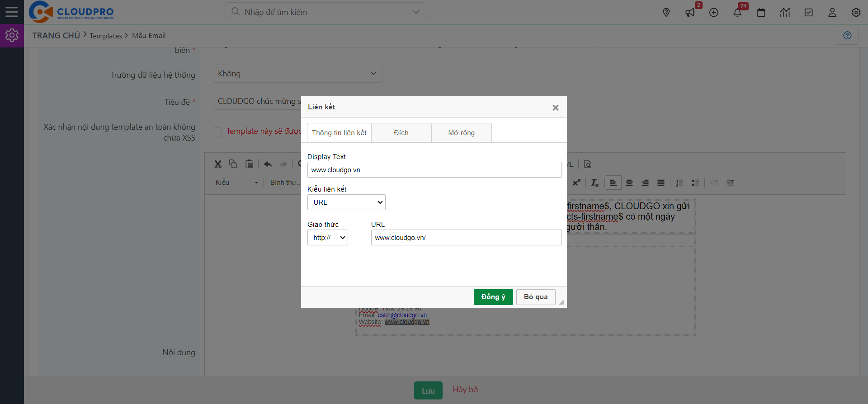Click the Bỏ qua button
Viewport: 868px width, 404px height.
click(x=536, y=297)
